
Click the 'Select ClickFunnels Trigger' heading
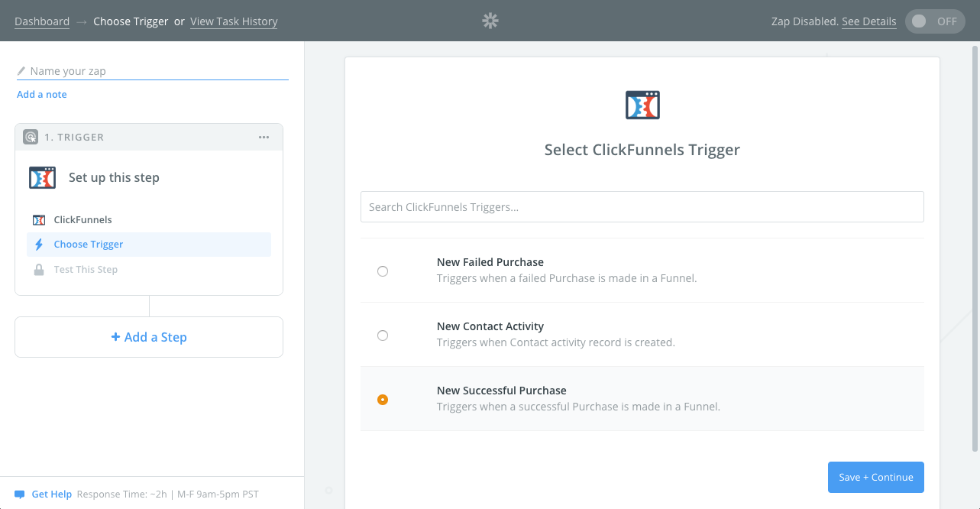point(642,150)
